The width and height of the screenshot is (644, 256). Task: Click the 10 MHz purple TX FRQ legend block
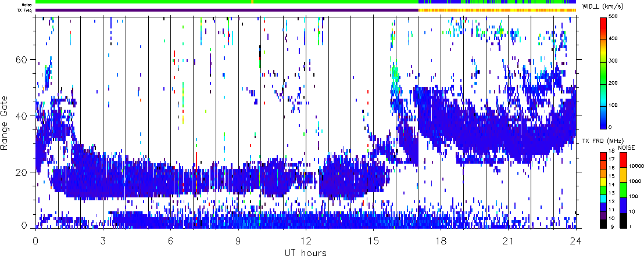click(604, 214)
